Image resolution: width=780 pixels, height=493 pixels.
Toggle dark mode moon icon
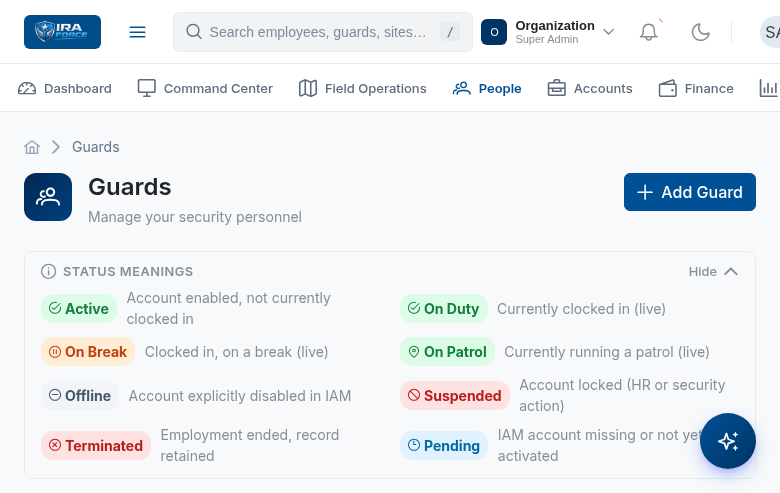[700, 32]
